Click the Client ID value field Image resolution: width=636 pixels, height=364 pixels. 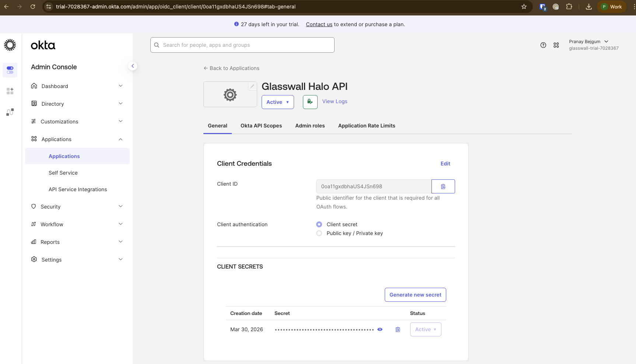pos(374,186)
